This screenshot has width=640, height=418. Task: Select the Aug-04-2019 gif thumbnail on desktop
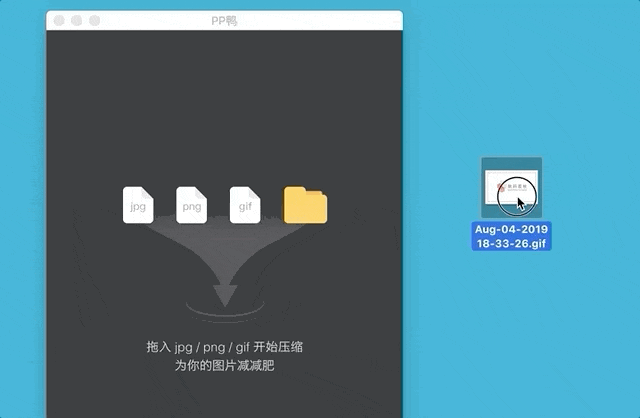click(511, 188)
